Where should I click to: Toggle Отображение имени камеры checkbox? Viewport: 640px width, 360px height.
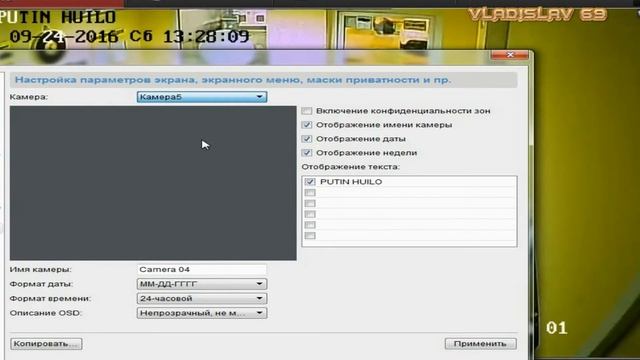coord(307,125)
